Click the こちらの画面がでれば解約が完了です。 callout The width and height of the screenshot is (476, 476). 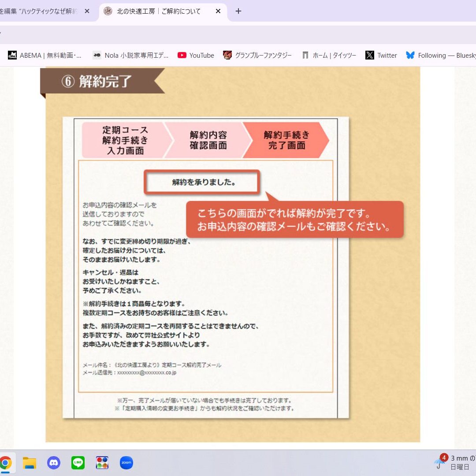(294, 219)
